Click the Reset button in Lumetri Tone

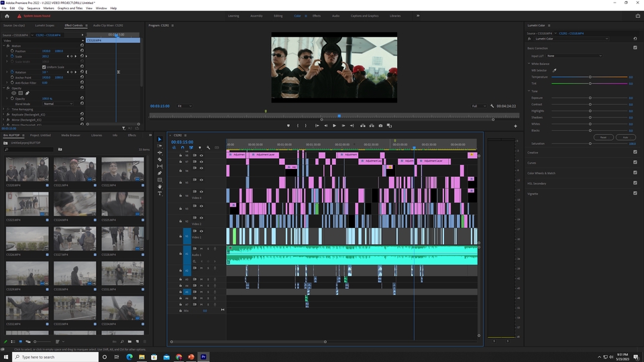(x=603, y=137)
